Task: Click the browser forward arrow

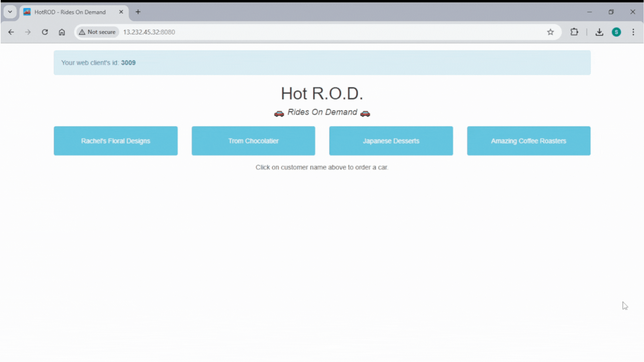Action: [28, 32]
